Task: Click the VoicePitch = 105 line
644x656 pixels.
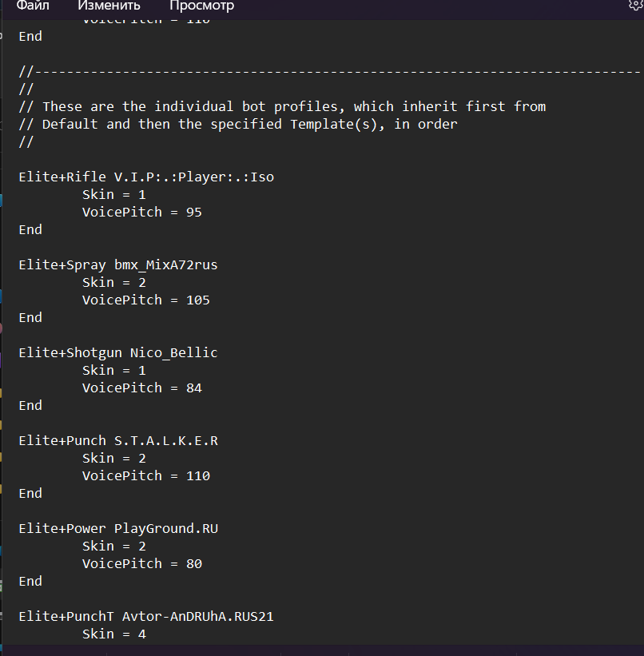Action: [x=146, y=300]
